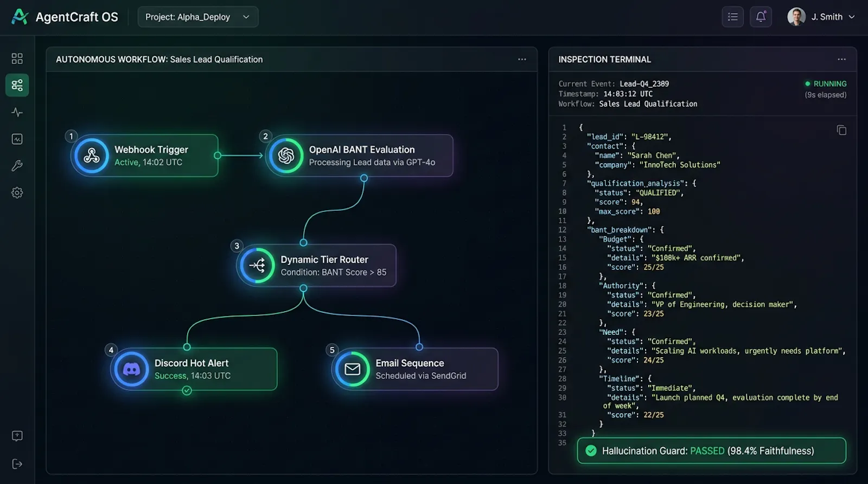Screen dimensions: 868x484
Task: Click the "qualification_analysis" key line
Action: (x=641, y=184)
